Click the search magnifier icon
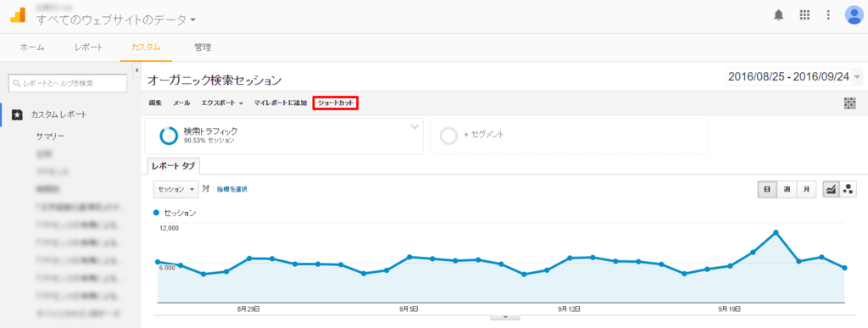This screenshot has width=868, height=328. (x=17, y=84)
